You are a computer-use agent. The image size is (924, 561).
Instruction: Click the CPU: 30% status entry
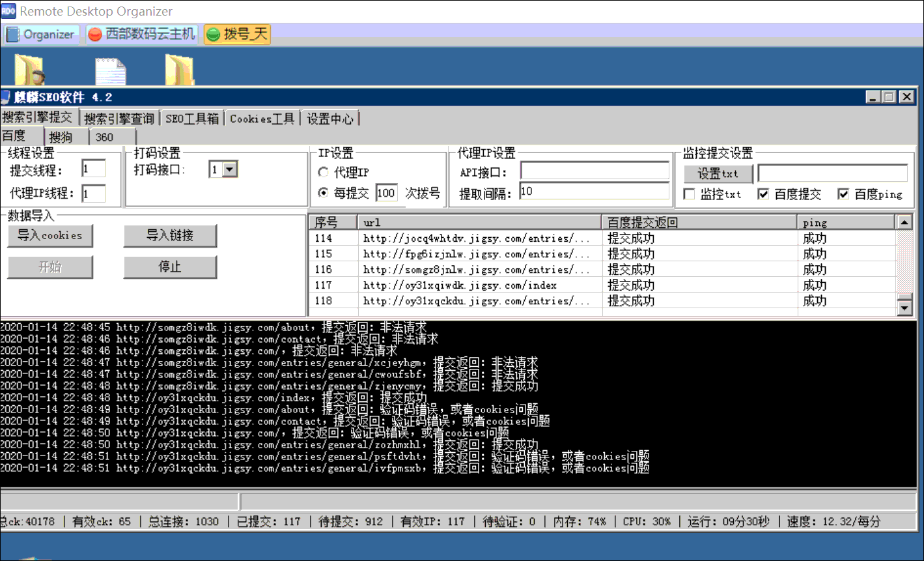[x=647, y=522]
